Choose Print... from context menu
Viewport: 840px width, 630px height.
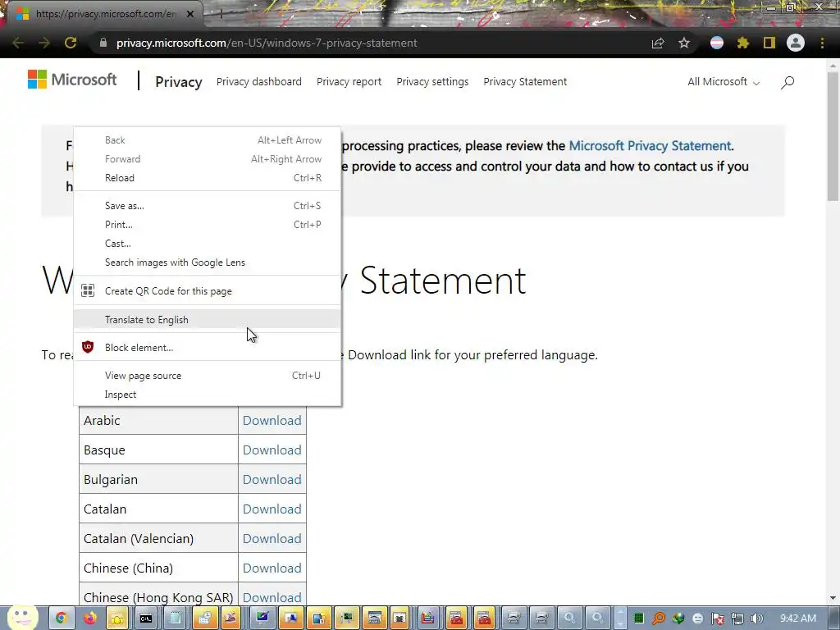click(x=208, y=225)
